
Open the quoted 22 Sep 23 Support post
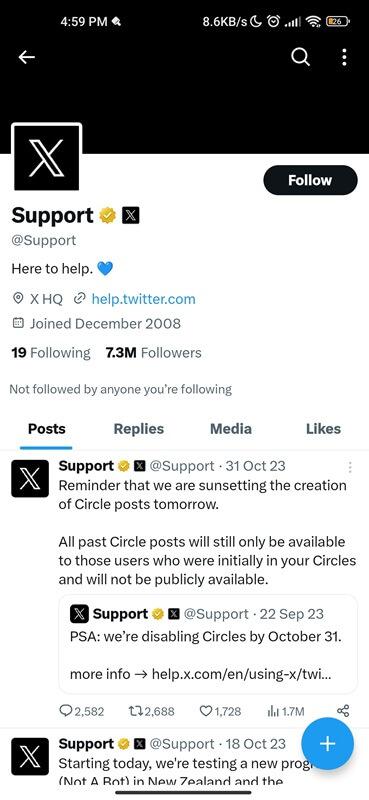point(208,644)
